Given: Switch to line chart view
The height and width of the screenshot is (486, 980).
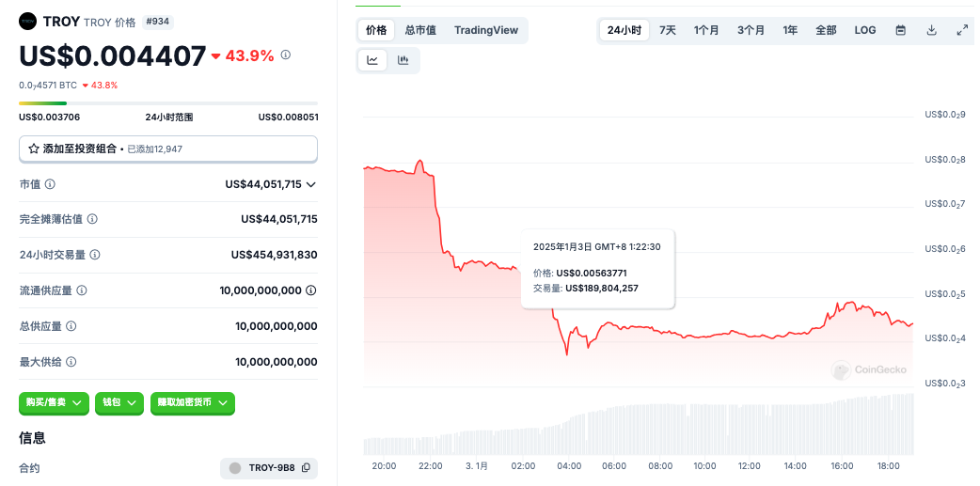Looking at the screenshot, I should pos(372,60).
